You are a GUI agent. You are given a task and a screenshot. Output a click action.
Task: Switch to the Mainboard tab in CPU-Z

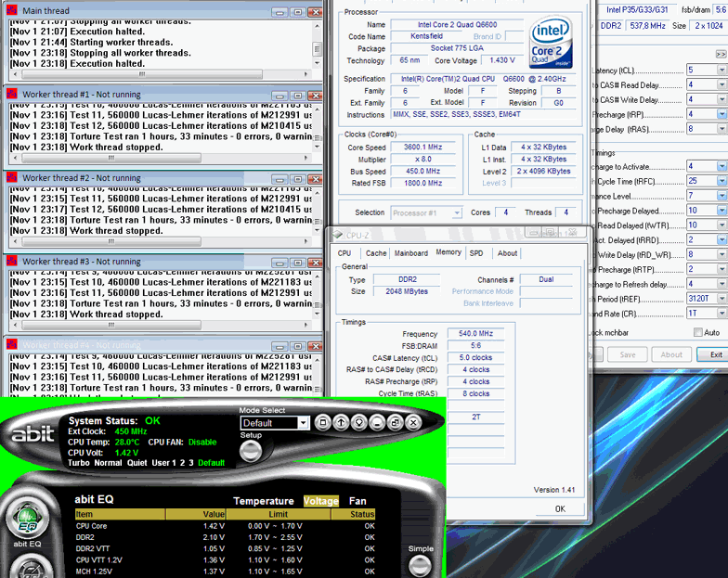(410, 253)
